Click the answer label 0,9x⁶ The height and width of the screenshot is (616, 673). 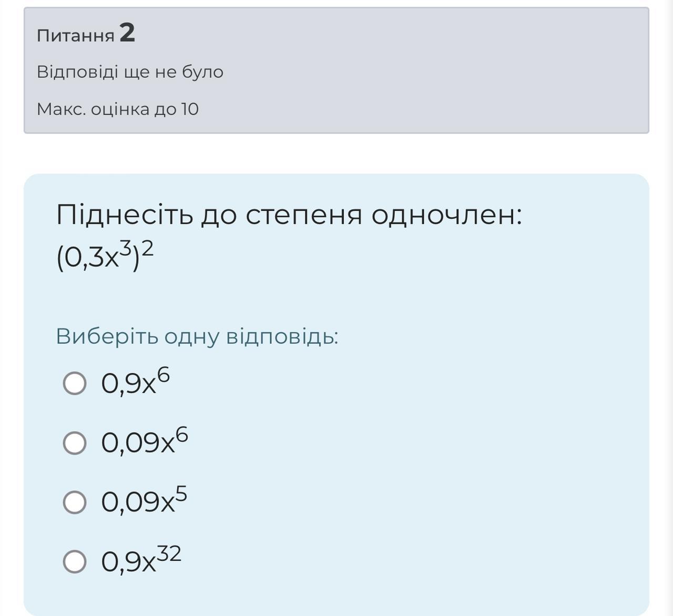pos(135,383)
